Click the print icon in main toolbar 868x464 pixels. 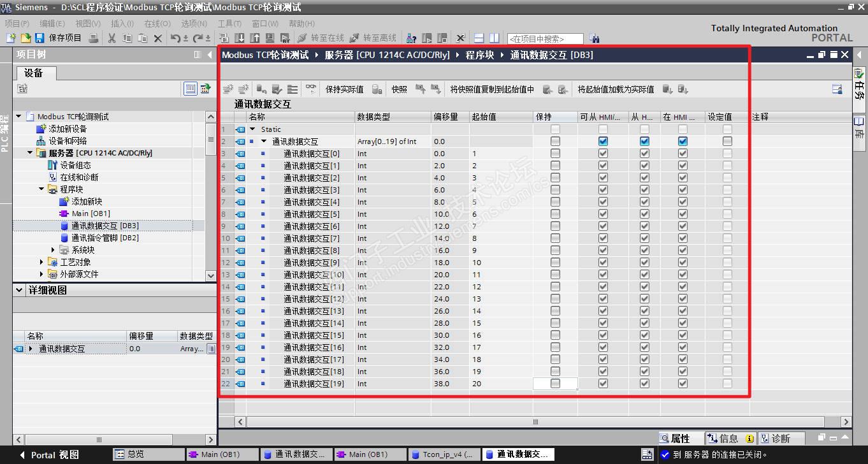coord(94,38)
